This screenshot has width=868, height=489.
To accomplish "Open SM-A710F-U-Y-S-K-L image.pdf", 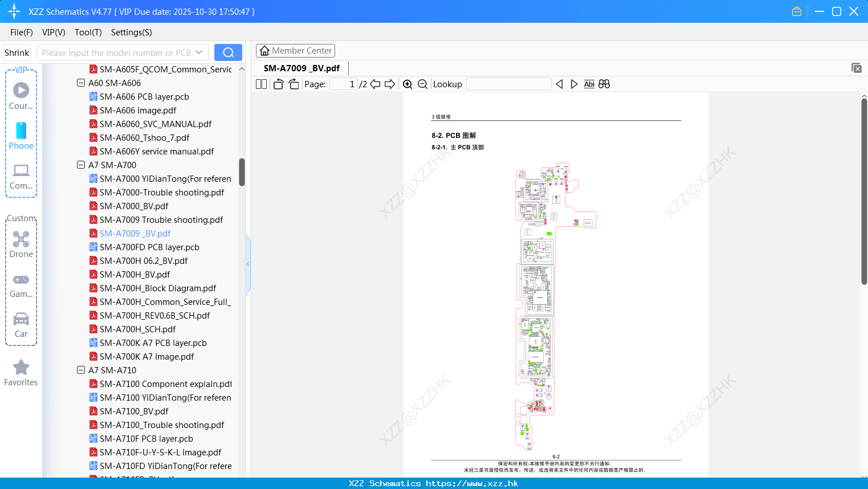I will (x=160, y=452).
